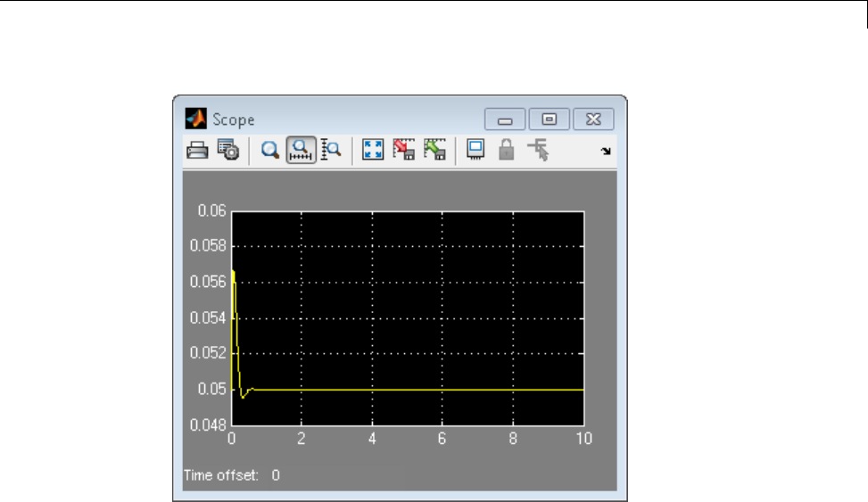Click the MATLAB logo in the Scope title bar
868x502 pixels.
196,119
